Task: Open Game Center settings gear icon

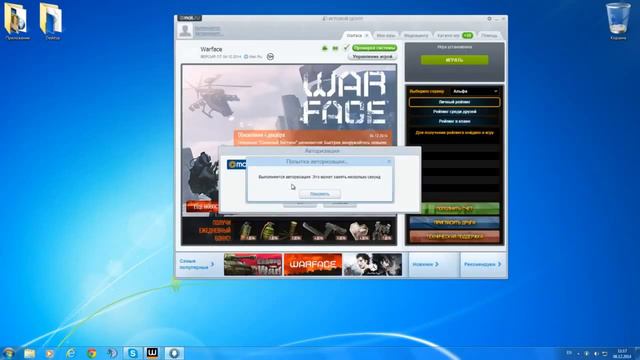Action: pos(489,19)
